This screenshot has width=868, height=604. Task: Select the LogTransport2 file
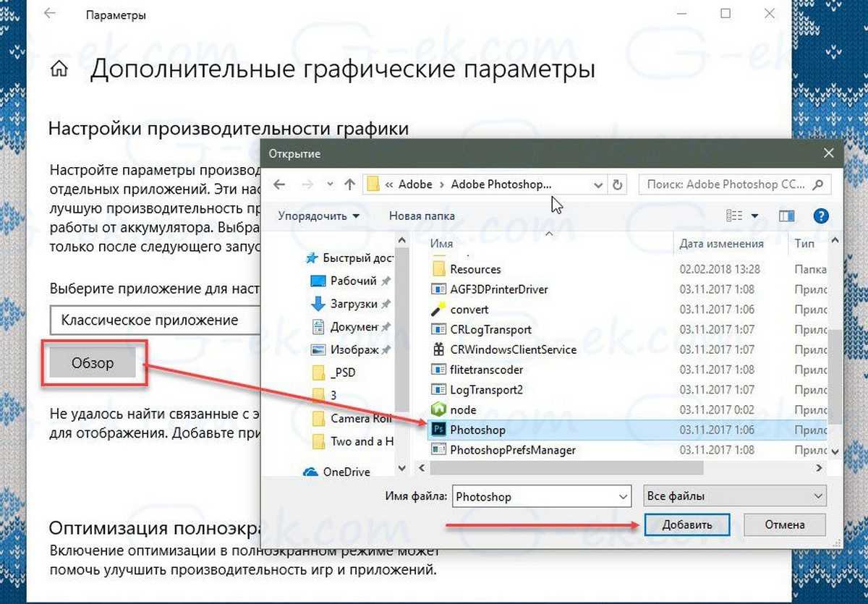pyautogui.click(x=486, y=390)
